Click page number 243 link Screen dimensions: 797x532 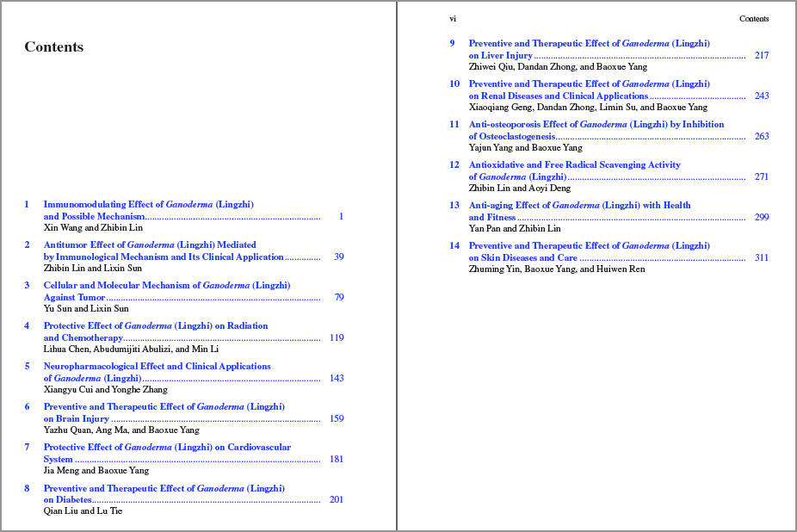point(762,96)
